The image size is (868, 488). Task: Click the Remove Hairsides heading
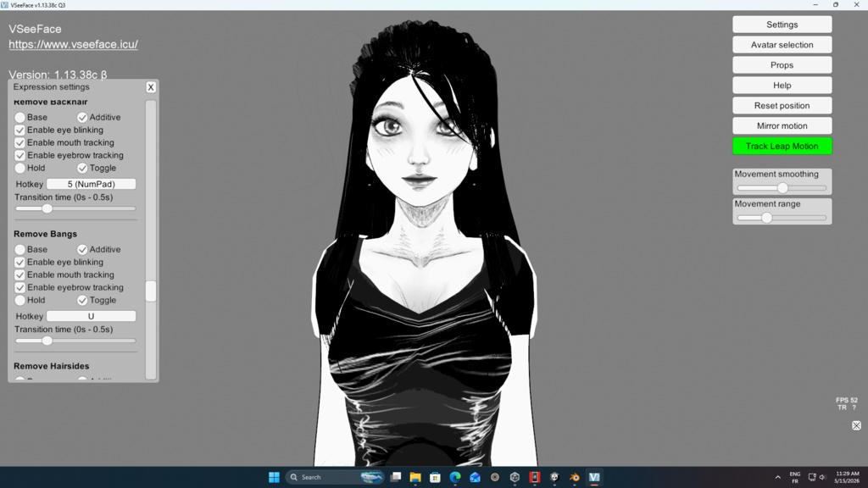(x=51, y=366)
